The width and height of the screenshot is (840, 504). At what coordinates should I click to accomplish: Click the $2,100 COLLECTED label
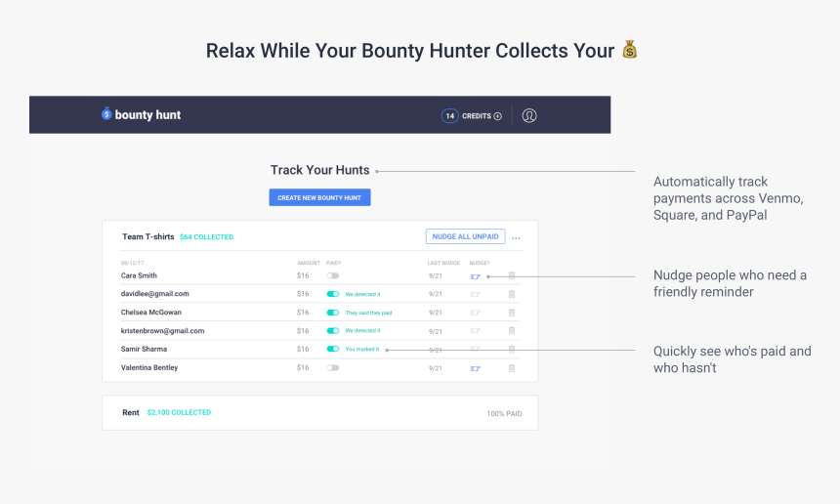(179, 412)
